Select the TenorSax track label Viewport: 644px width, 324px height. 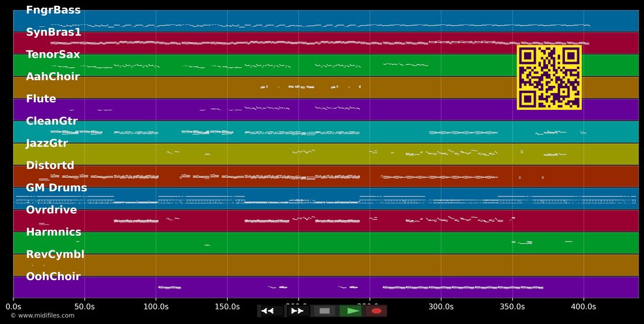pos(53,54)
